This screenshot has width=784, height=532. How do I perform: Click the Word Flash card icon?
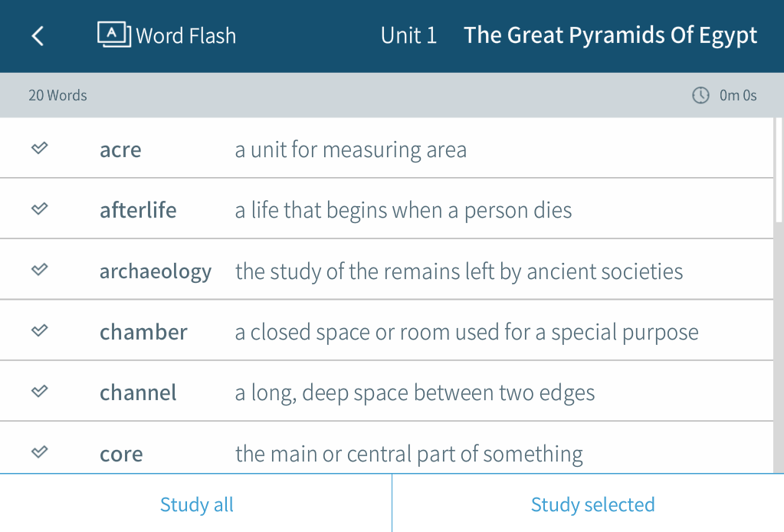click(114, 34)
